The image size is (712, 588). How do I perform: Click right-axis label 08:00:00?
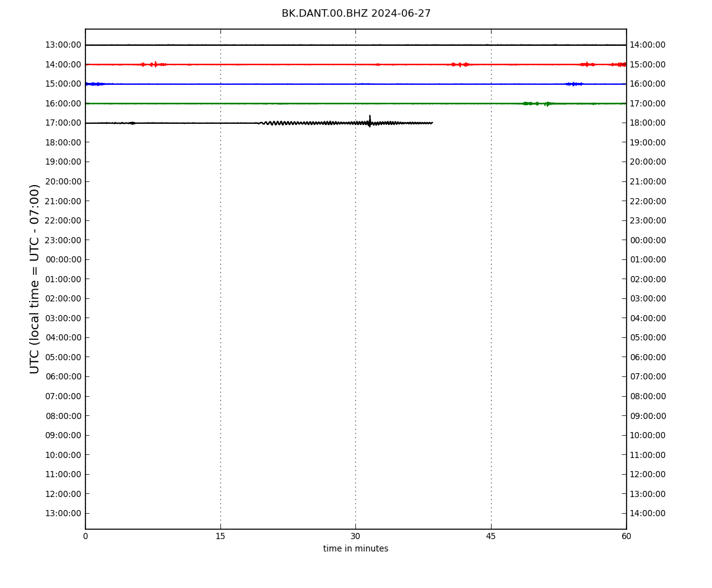coord(648,396)
